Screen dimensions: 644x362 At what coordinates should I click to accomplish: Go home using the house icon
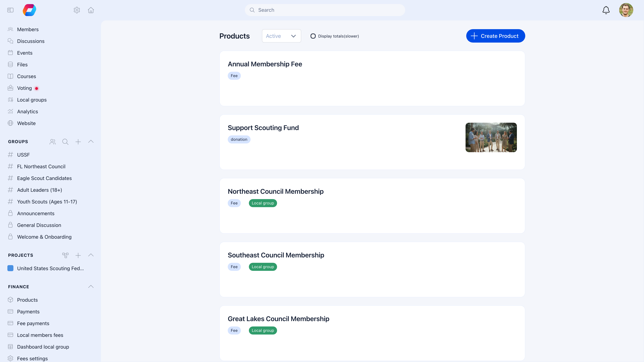click(x=91, y=10)
